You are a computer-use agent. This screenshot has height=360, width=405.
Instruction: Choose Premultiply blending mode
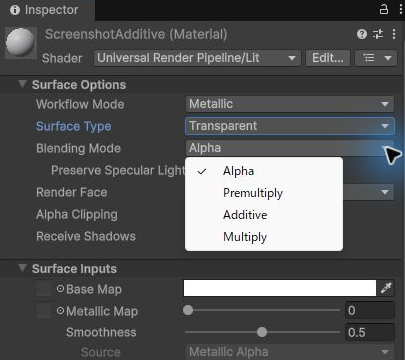tap(264, 193)
